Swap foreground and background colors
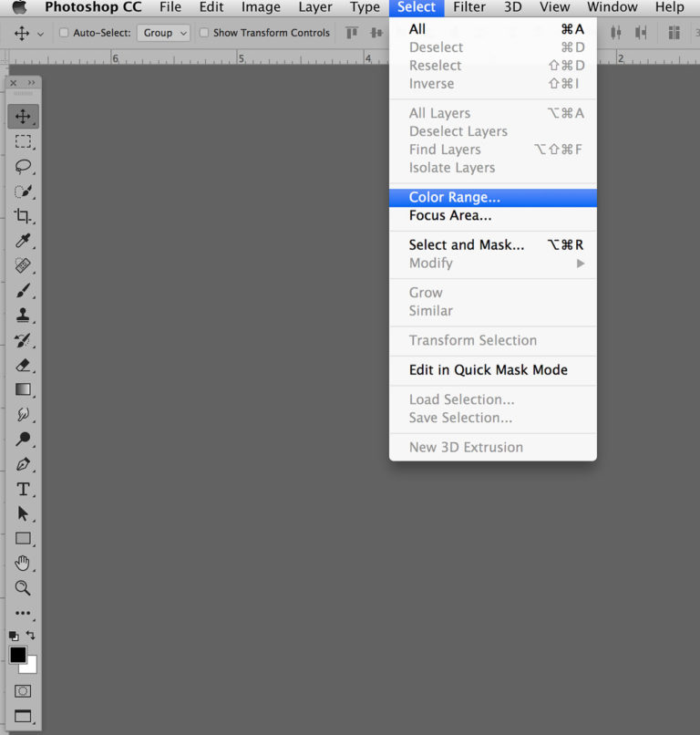Screen dimensions: 700x735 point(31,636)
